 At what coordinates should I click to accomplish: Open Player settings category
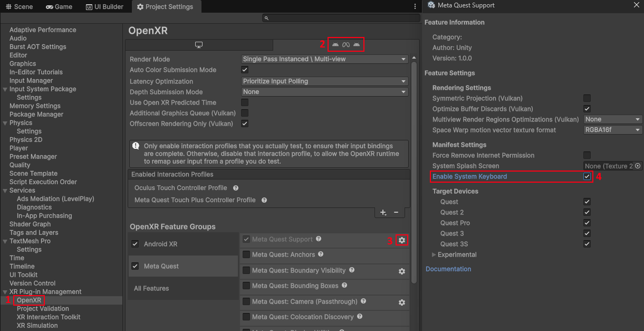pyautogui.click(x=19, y=148)
